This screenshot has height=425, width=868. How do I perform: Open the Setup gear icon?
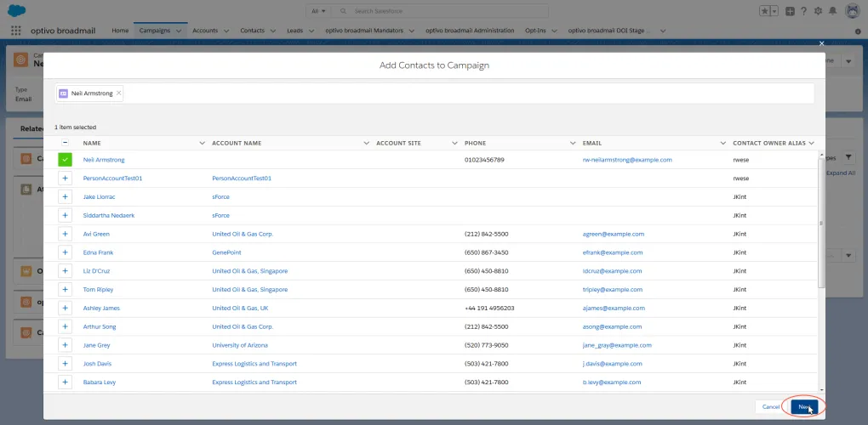coord(818,11)
